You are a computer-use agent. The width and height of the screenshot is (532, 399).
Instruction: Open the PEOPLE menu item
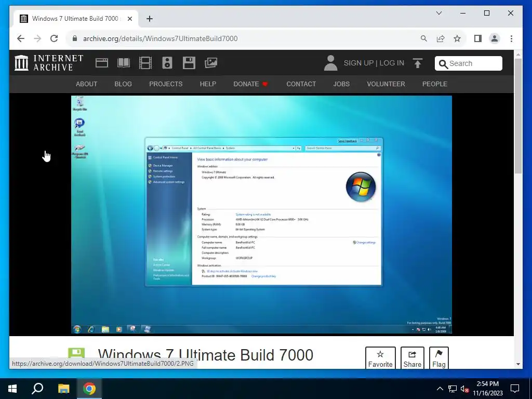pos(435,84)
